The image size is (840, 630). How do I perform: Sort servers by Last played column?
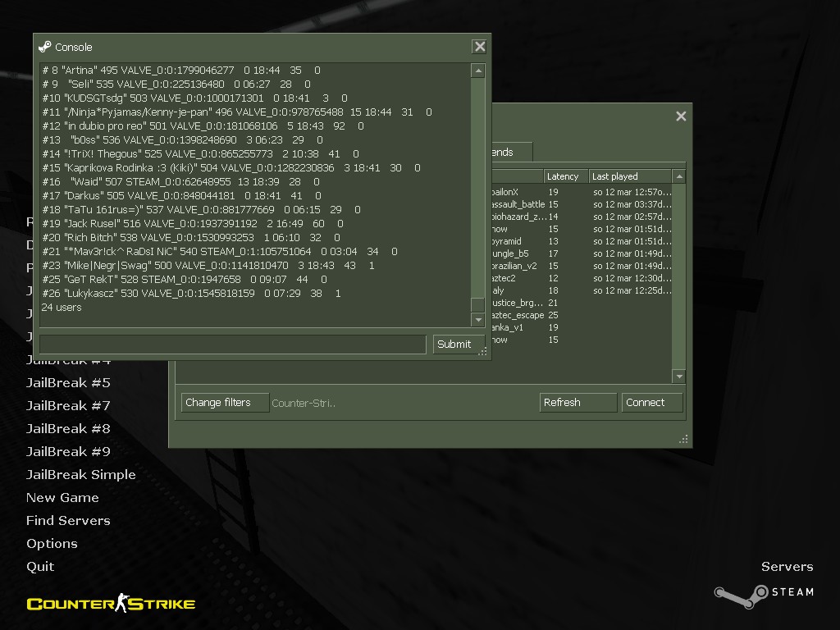[x=630, y=176]
